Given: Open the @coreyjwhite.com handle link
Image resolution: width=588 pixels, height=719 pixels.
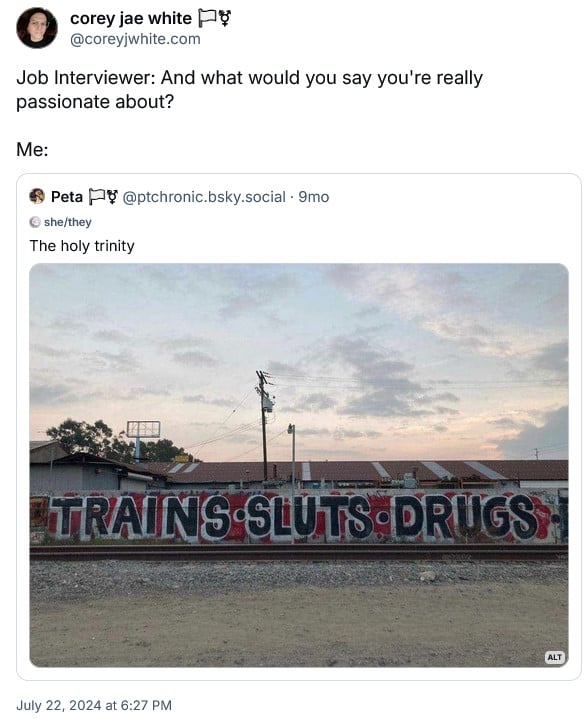Looking at the screenshot, I should point(135,39).
